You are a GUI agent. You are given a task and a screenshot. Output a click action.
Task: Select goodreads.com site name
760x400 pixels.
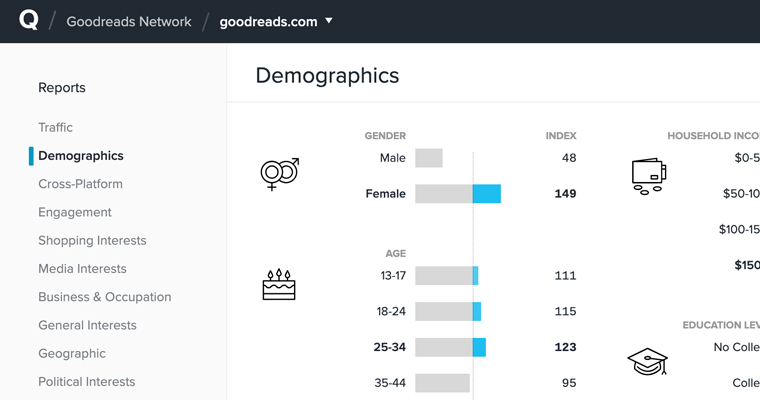tap(268, 22)
